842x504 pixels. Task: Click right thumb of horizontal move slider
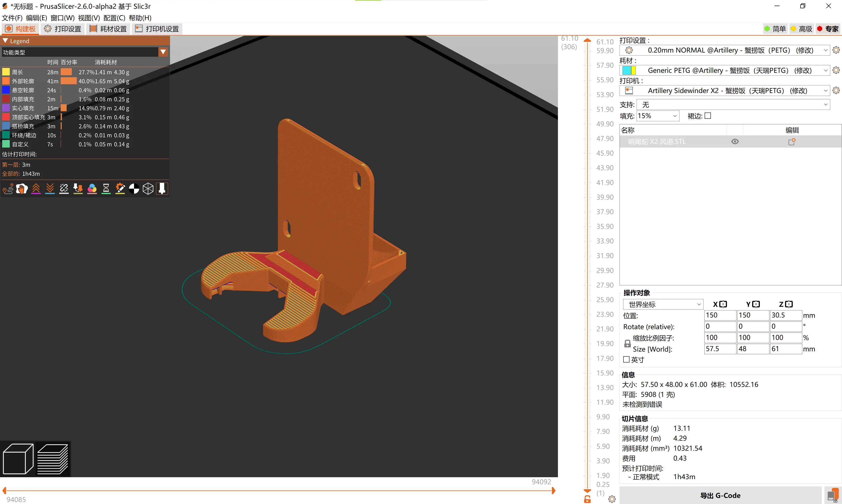pyautogui.click(x=554, y=490)
